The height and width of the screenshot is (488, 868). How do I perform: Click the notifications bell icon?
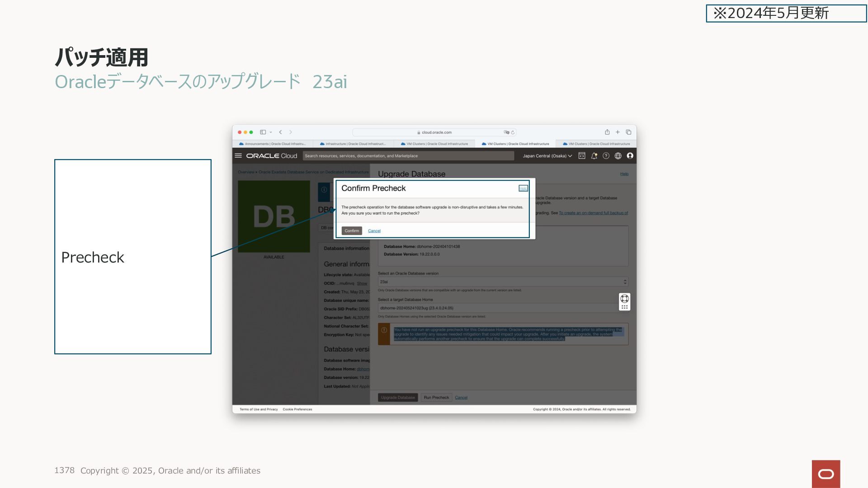(594, 155)
